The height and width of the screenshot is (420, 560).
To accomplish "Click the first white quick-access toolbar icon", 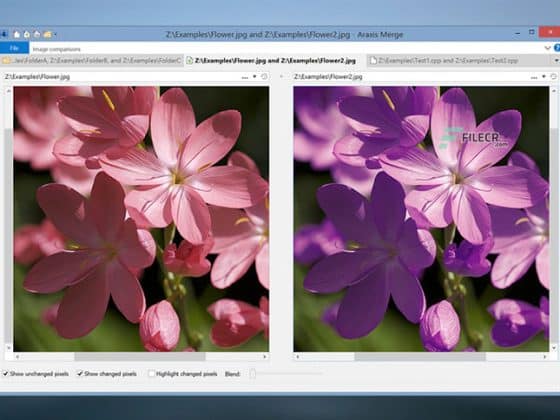I will 17,35.
